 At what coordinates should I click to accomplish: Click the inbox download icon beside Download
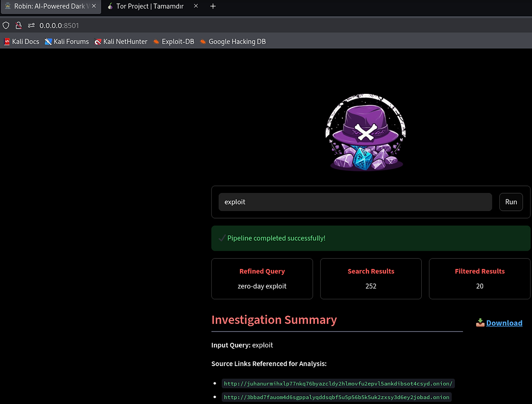coord(480,323)
